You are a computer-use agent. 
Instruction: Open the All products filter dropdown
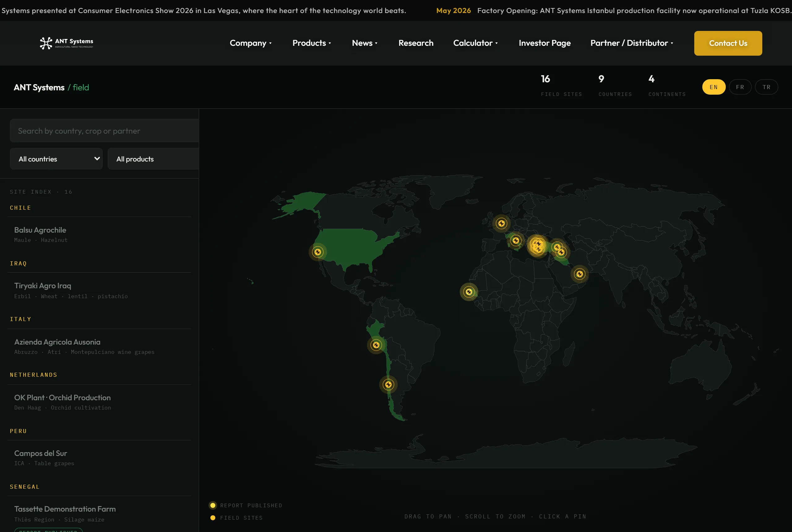153,159
